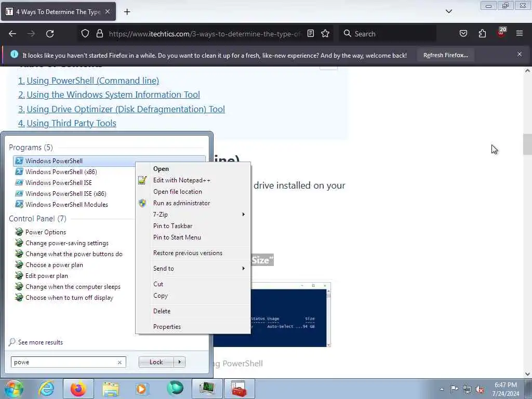Screen dimensions: 532x399
Task: Dismiss the Firefox refresh notification bar
Action: click(x=520, y=54)
